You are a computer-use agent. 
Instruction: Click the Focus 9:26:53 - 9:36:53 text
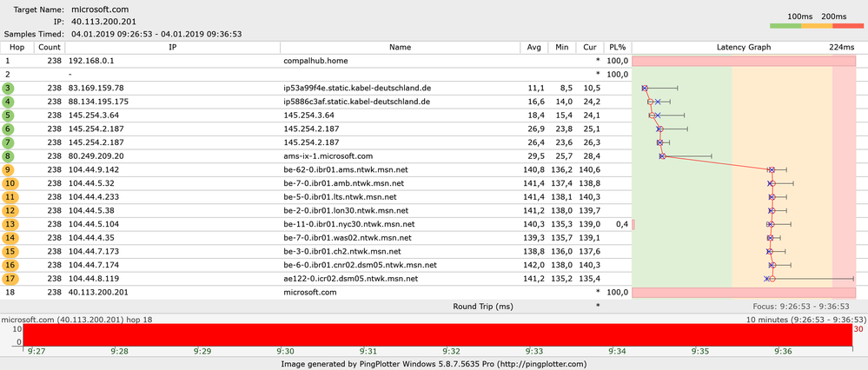[x=800, y=306]
